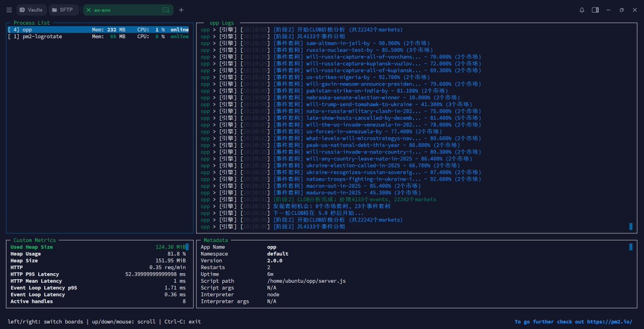
Task: Click the 发现套利机会 log line
Action: click(x=295, y=207)
